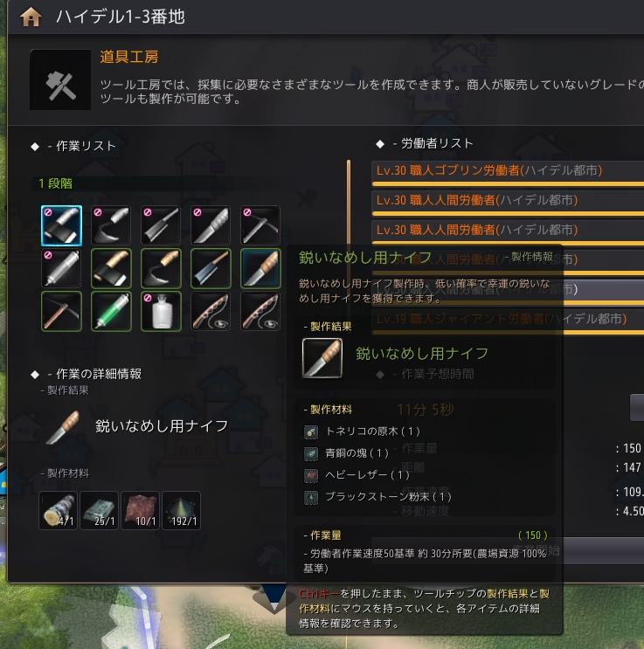
Task: Select the green syringe crafting icon
Action: [x=111, y=311]
